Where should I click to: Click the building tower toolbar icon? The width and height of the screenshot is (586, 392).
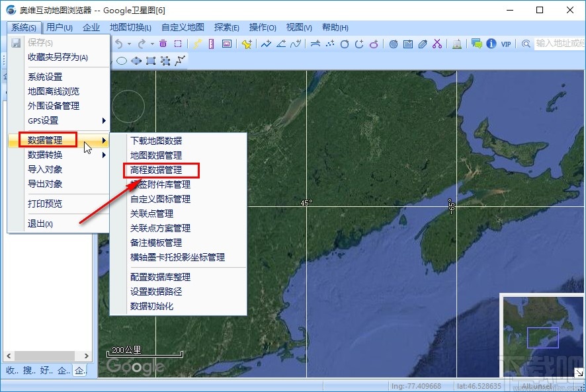tap(456, 44)
